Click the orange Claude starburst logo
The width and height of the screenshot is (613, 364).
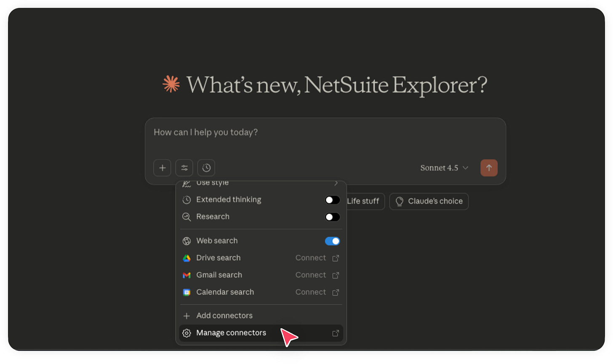coord(171,84)
